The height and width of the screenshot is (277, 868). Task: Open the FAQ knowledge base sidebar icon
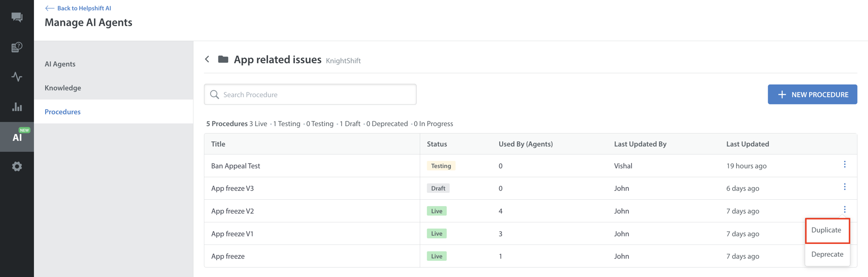point(17,47)
